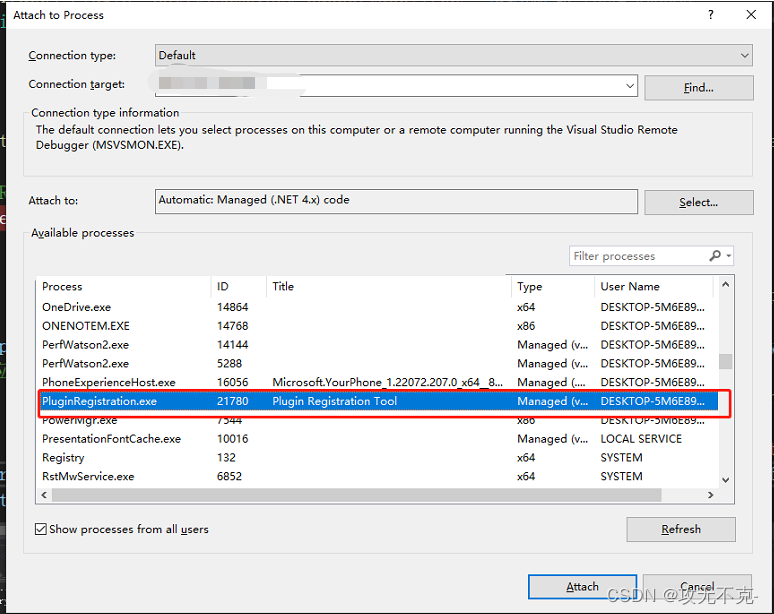Screen dimensions: 774x614
Task: Select the PhoneExperienceHost.exe process row
Action: (378, 382)
